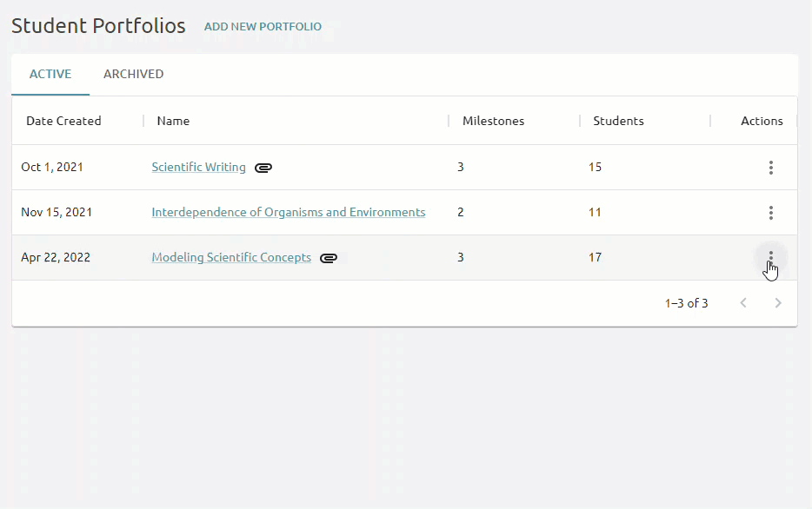Sort by the Milestones column header
This screenshot has height=509, width=812.
(493, 121)
